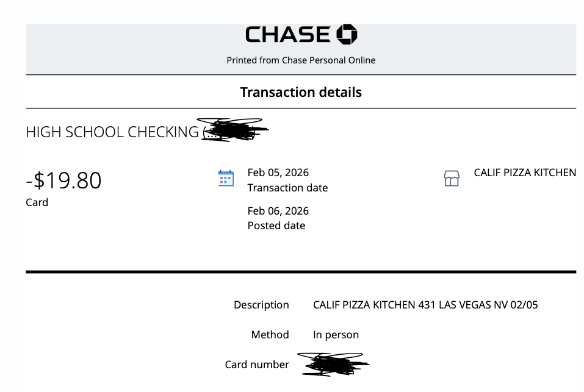Click the blue calendar icon
Screen dimensions: 584x392
226,178
